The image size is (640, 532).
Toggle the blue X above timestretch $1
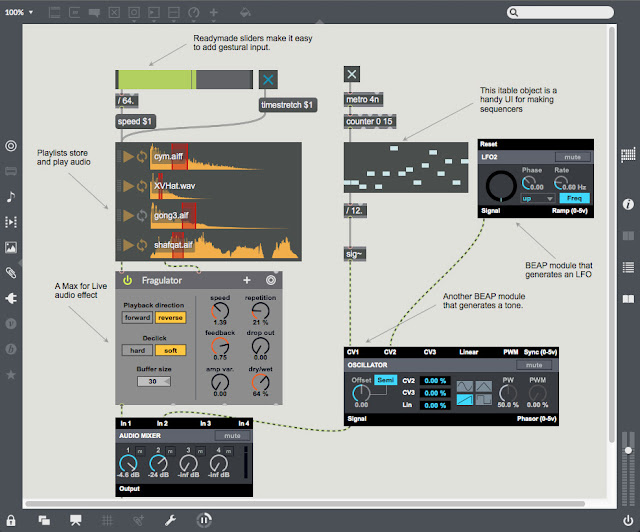(x=268, y=79)
